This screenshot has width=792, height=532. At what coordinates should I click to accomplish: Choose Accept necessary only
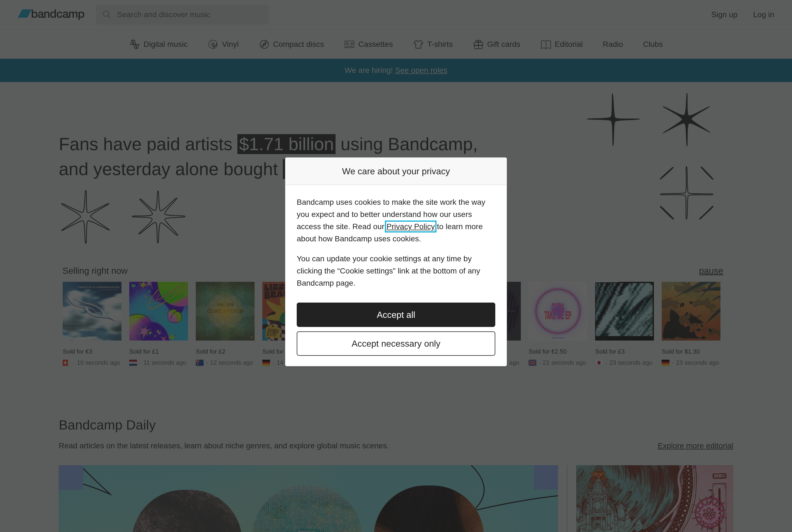[x=396, y=343]
